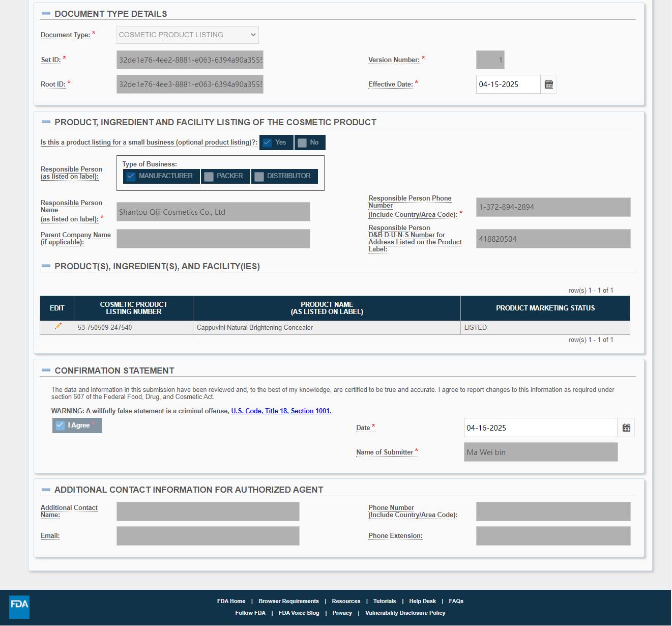This screenshot has width=672, height=626.
Task: Toggle the Manufacturer business type checkbox
Action: (131, 176)
